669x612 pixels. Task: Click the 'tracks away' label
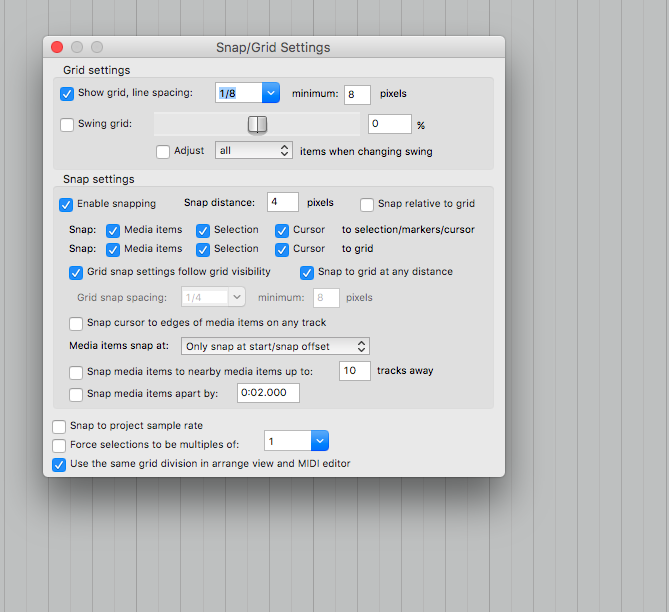405,371
